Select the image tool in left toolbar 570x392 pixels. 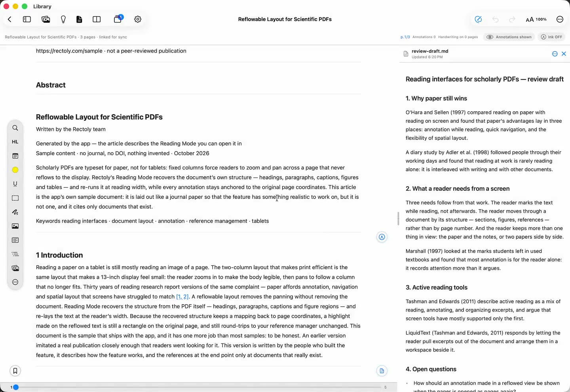tap(15, 226)
